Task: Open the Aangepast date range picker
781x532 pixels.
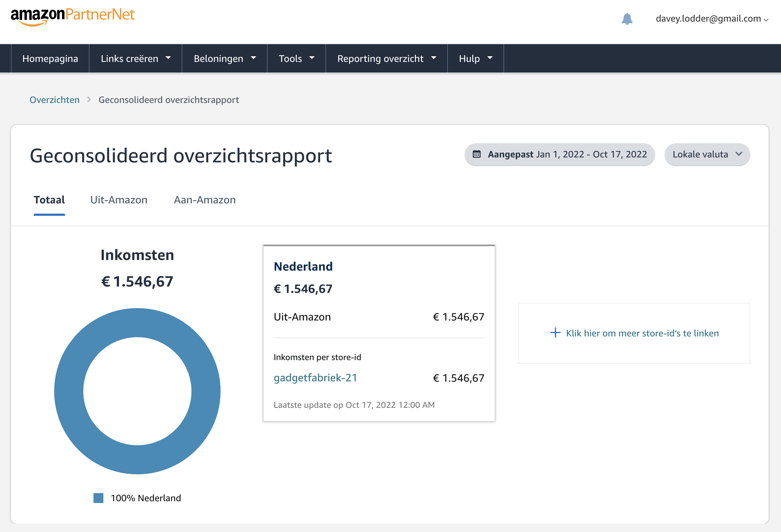Action: click(x=560, y=154)
